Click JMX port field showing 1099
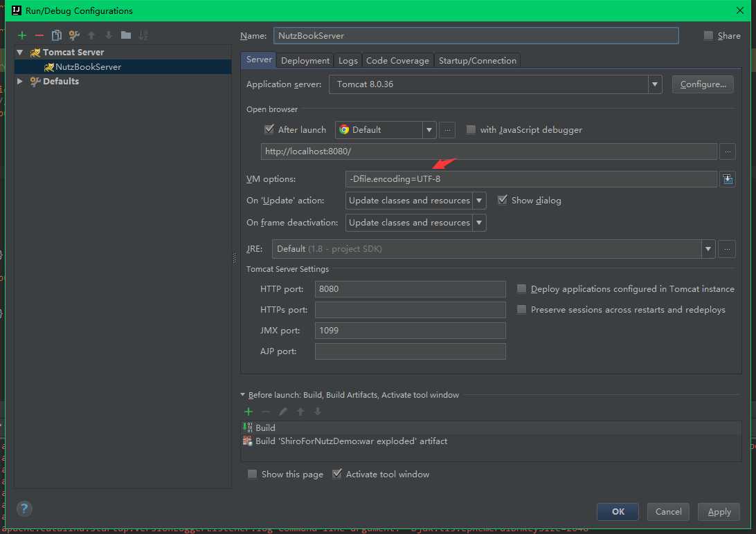 [410, 331]
